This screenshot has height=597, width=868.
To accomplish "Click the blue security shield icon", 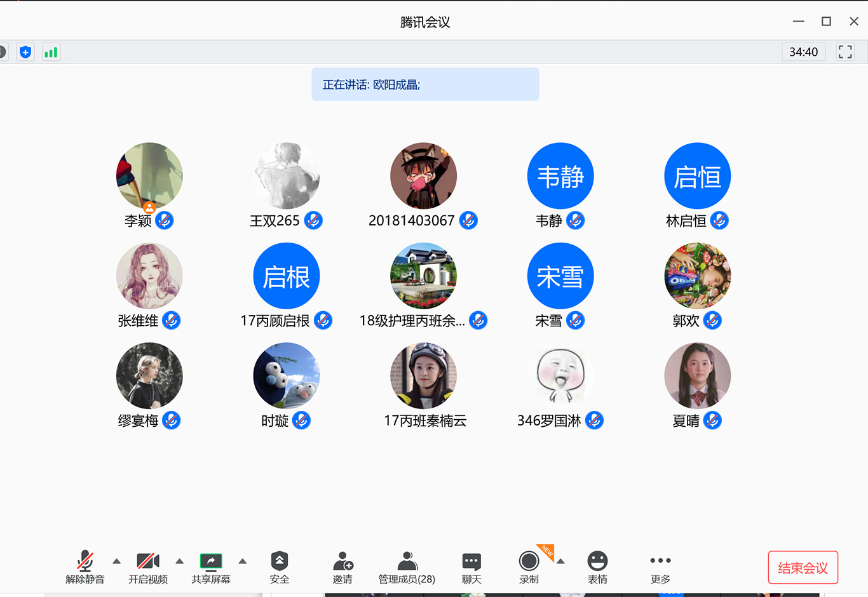I will tap(25, 52).
